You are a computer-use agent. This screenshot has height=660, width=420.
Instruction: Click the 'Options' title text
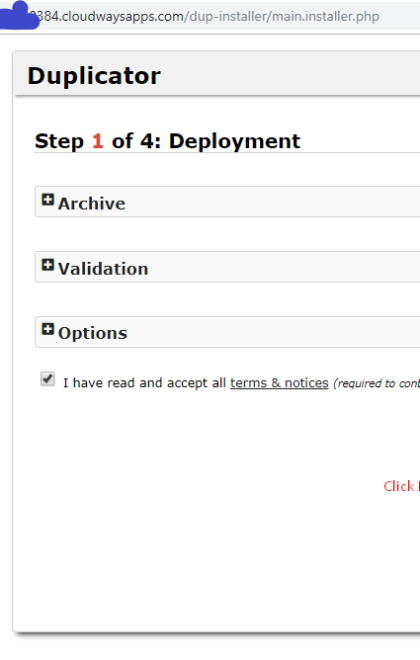(93, 333)
